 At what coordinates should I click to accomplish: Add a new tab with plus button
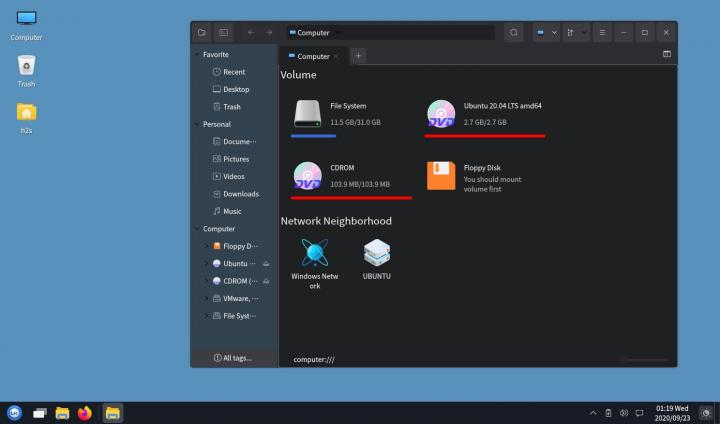coord(358,56)
